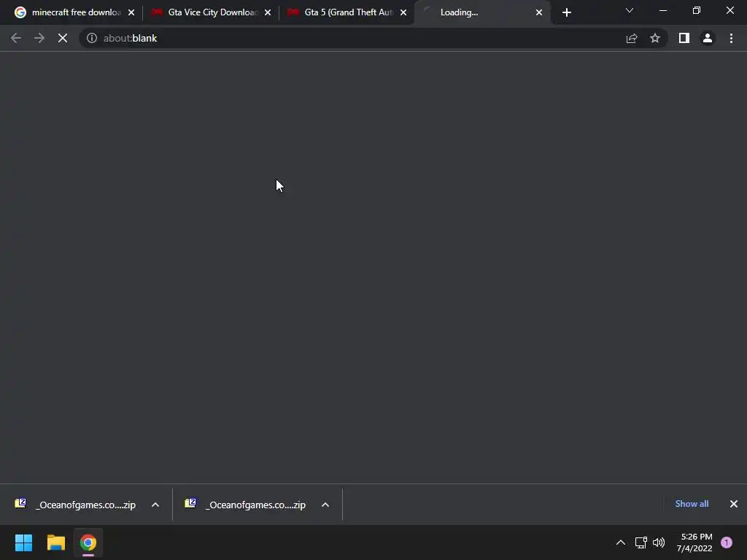Close the Gta 5 tab
Image resolution: width=747 pixels, height=560 pixels.
(403, 12)
